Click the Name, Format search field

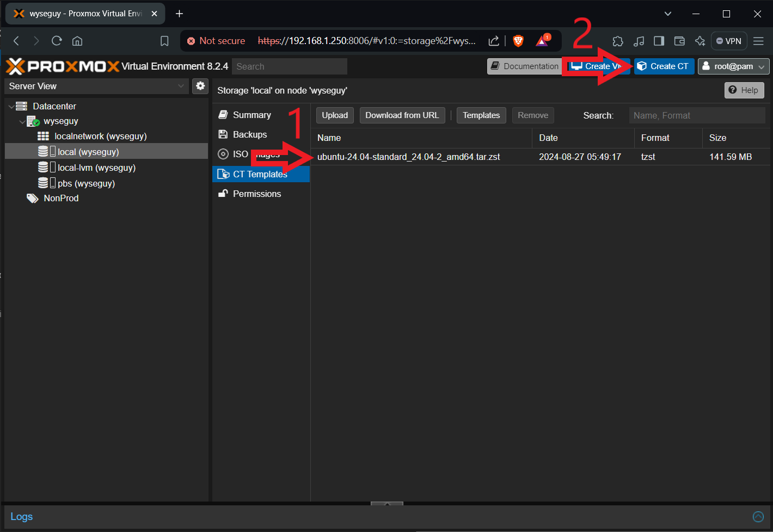click(x=697, y=115)
